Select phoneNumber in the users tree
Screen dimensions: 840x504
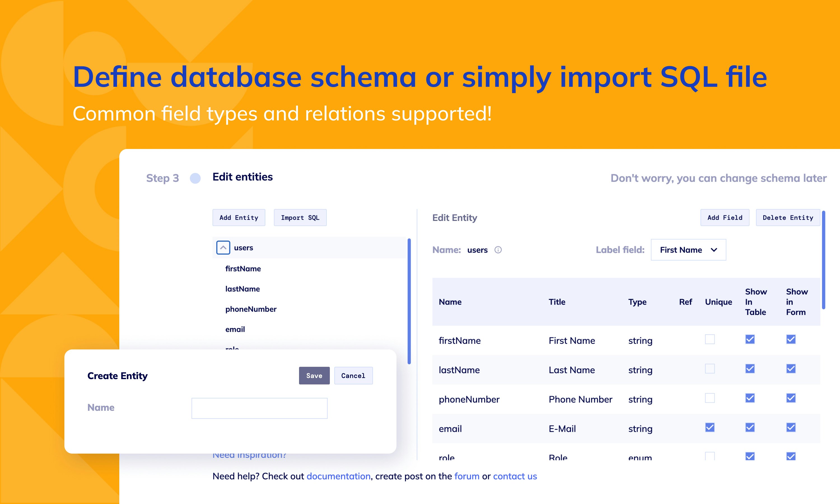pos(251,309)
